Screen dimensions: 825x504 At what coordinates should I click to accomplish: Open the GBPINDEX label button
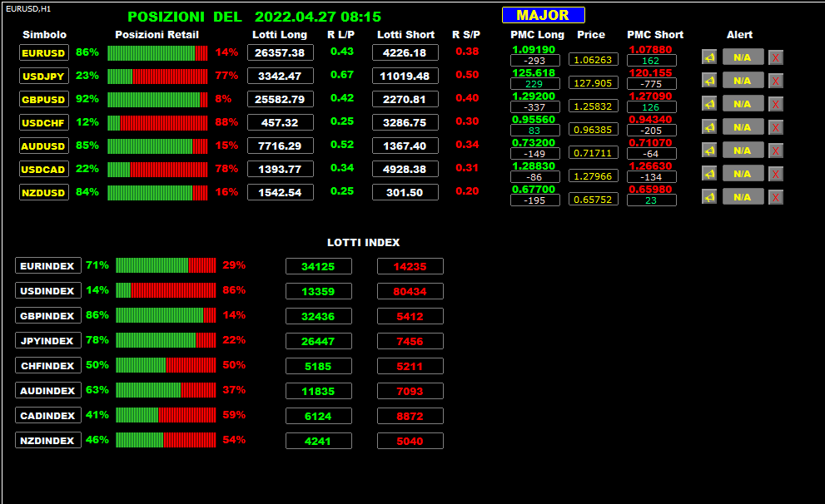(x=48, y=316)
